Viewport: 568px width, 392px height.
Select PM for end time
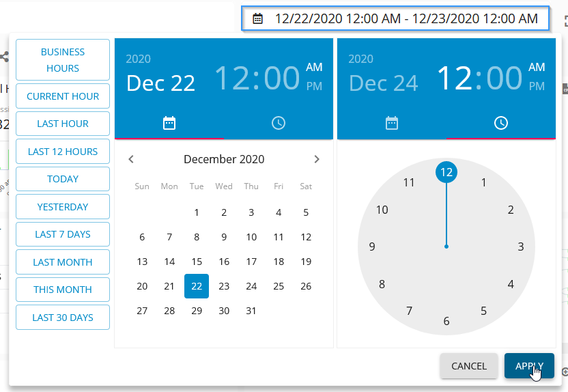[537, 86]
